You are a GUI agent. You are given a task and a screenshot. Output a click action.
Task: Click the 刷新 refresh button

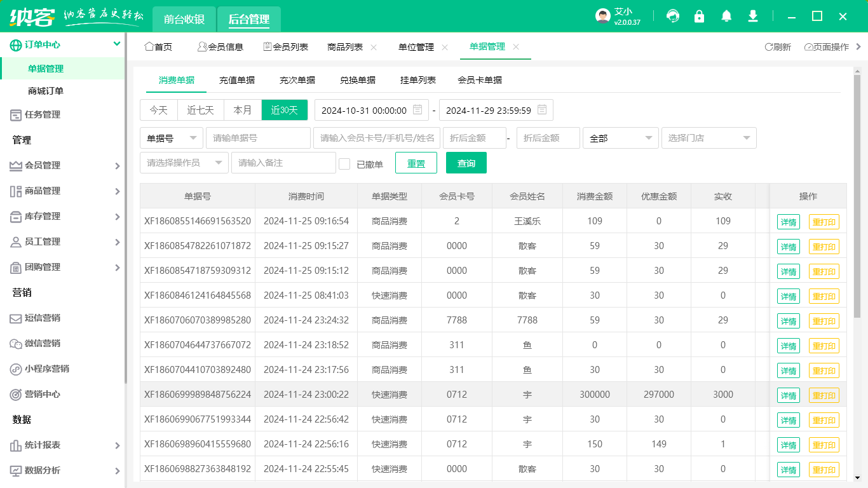778,47
